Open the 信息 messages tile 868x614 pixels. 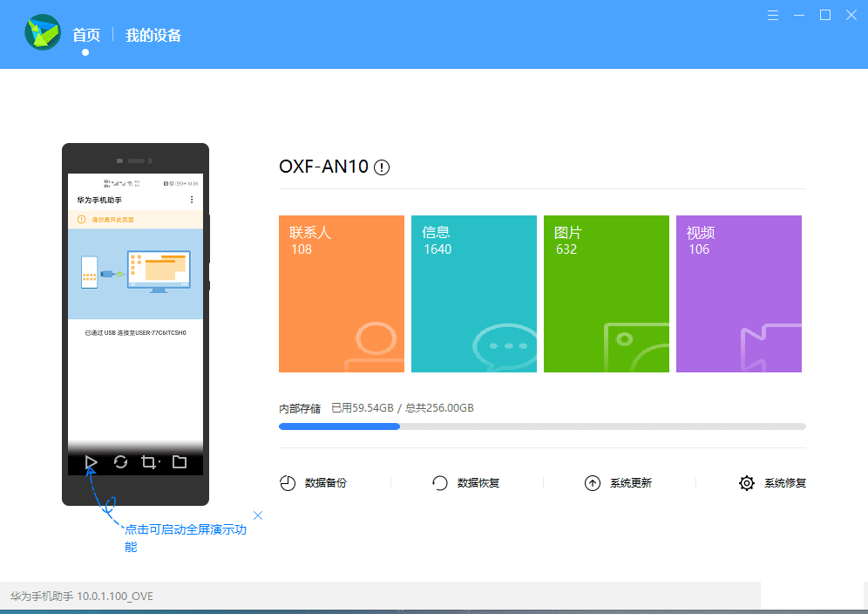[474, 294]
